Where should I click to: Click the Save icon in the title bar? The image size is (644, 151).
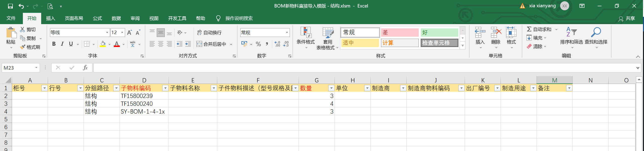10,6
